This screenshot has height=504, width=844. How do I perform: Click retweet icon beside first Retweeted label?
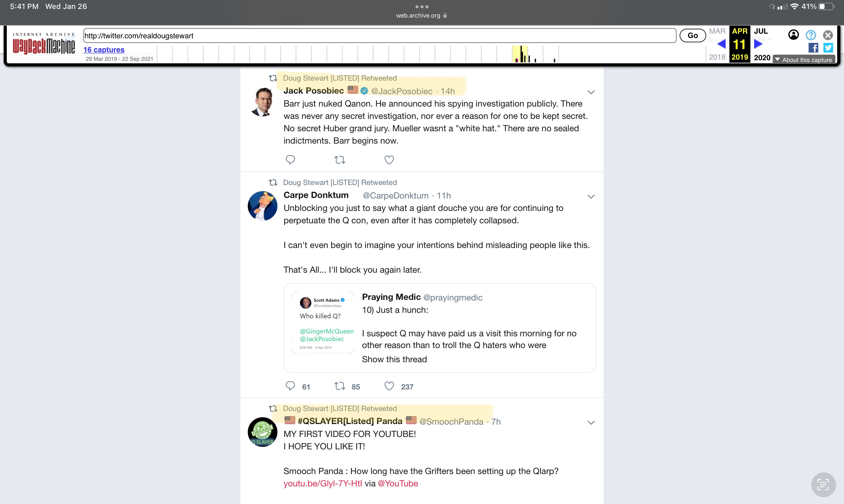tap(273, 78)
